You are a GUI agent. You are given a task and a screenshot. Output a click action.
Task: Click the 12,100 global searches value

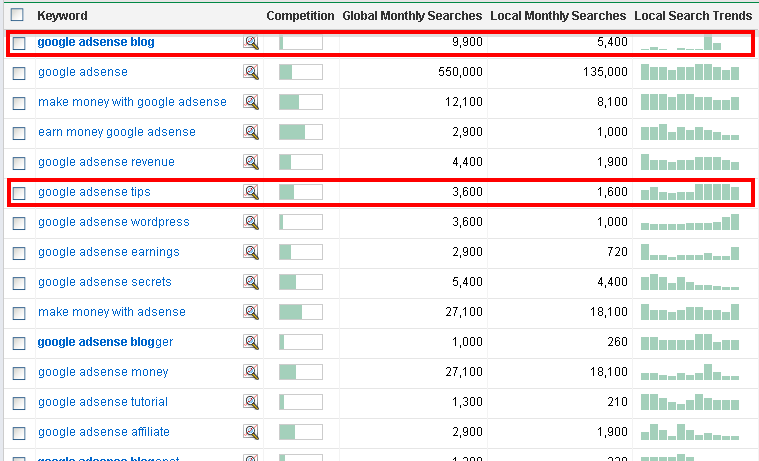(464, 102)
